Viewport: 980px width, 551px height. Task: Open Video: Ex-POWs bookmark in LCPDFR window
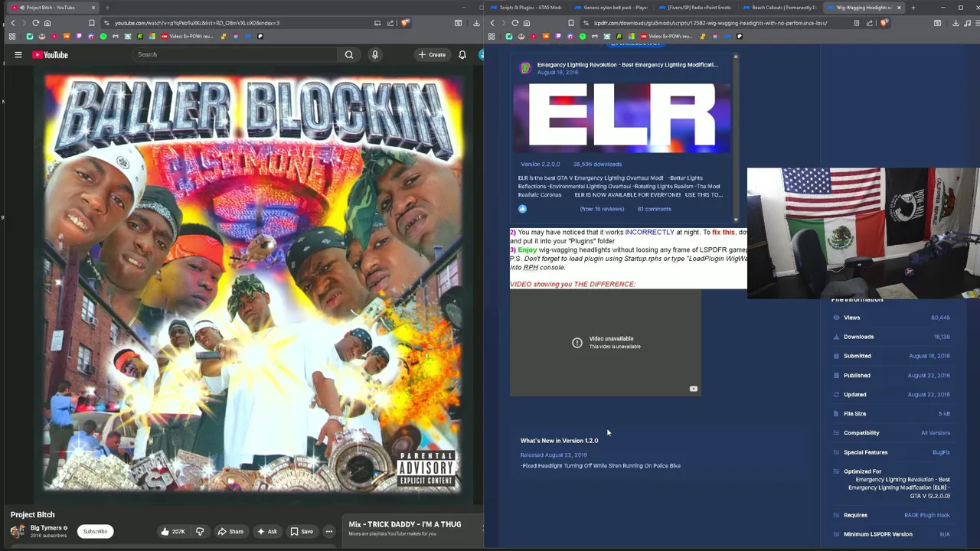666,36
